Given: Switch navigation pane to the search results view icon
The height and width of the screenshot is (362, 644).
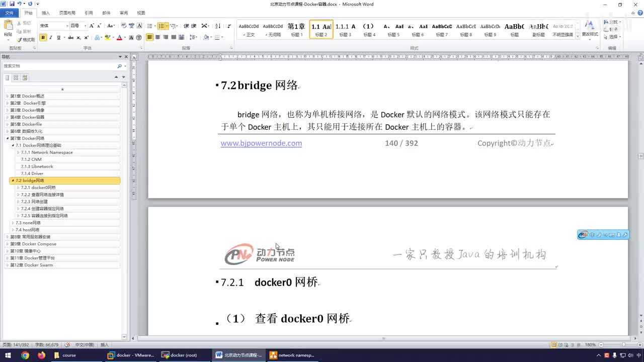Looking at the screenshot, I should click(25, 77).
